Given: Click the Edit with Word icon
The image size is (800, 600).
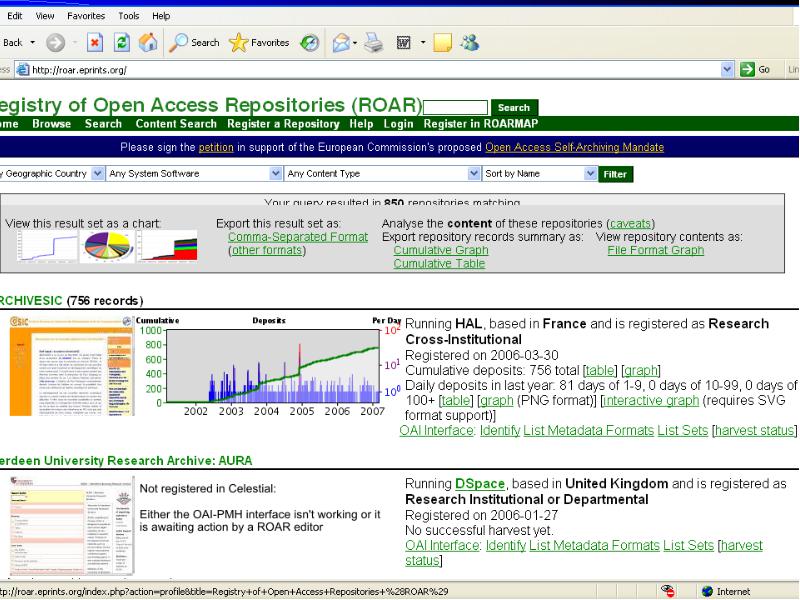Looking at the screenshot, I should [x=404, y=43].
